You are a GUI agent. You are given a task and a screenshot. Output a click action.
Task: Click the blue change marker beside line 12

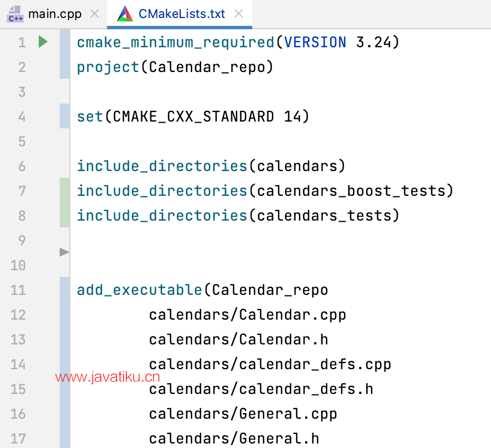point(64,315)
